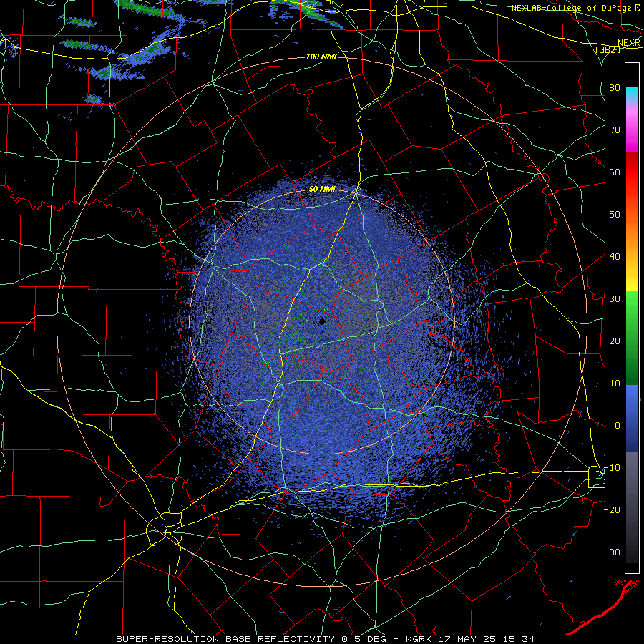Viewport: 644px width, 644px height.
Task: Click the 40 value on the color scale
Action: [615, 256]
